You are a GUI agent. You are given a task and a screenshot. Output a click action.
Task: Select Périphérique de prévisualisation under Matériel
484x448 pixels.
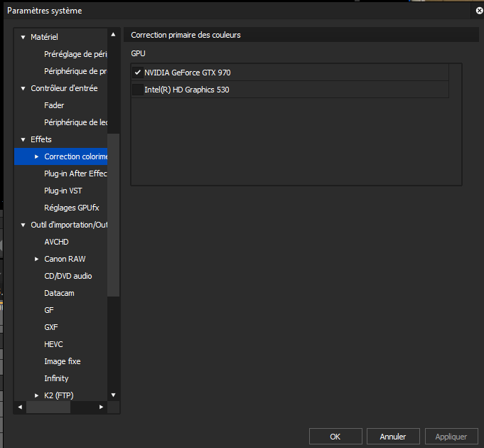tap(75, 71)
